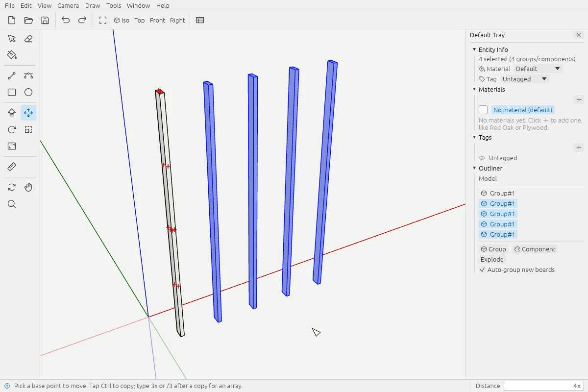Select the Rectangle tool

pos(12,92)
